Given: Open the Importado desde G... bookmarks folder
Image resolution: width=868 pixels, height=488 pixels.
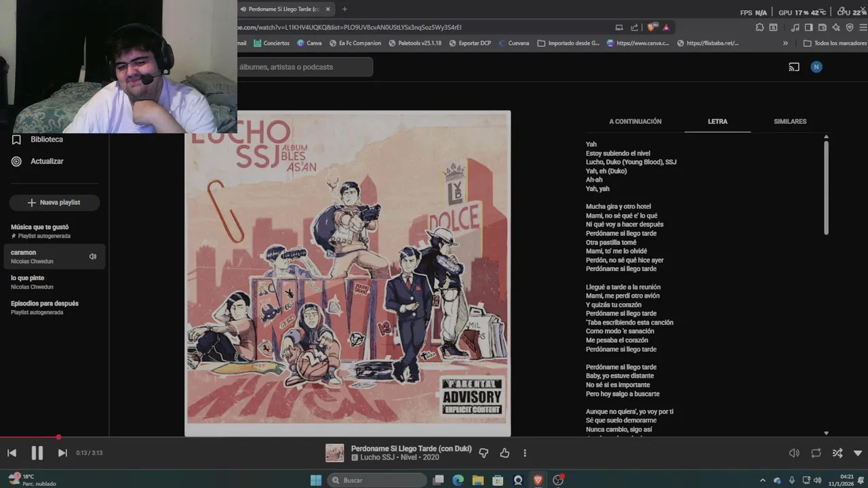Looking at the screenshot, I should click(568, 43).
